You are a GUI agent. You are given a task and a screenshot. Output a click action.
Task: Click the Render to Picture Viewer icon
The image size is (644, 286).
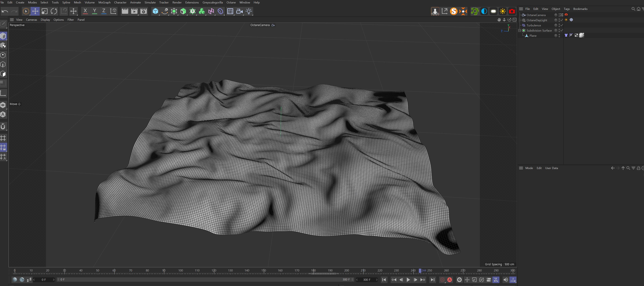pos(134,11)
